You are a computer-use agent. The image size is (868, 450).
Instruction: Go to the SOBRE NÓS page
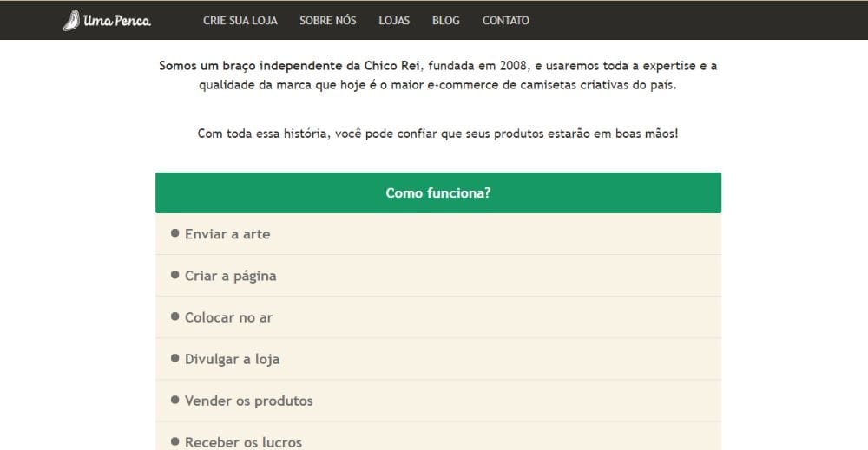(x=328, y=20)
